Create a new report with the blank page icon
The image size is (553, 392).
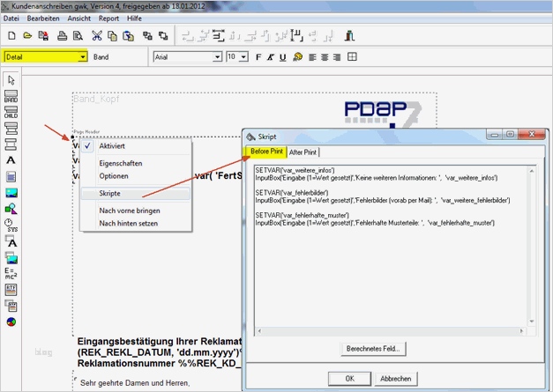[x=11, y=35]
